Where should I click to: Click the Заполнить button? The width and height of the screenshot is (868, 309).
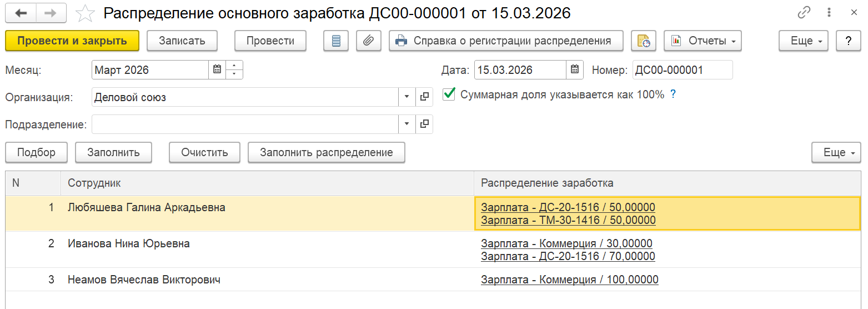(113, 152)
